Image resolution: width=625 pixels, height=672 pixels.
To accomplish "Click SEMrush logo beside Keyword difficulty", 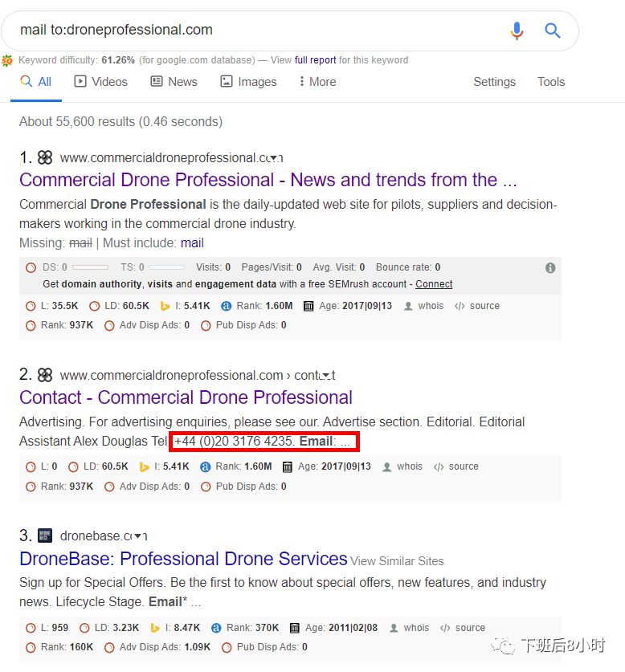I will coord(7,60).
